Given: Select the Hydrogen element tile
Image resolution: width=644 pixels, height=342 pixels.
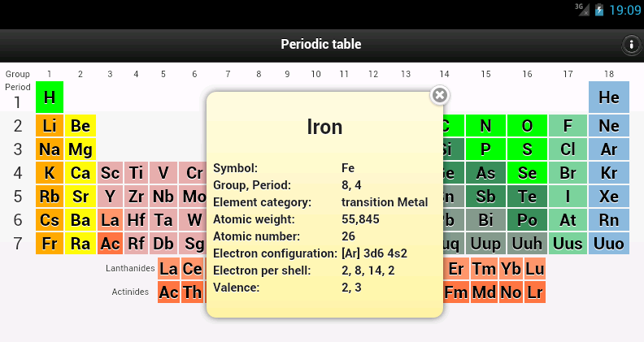Looking at the screenshot, I should pos(50,97).
